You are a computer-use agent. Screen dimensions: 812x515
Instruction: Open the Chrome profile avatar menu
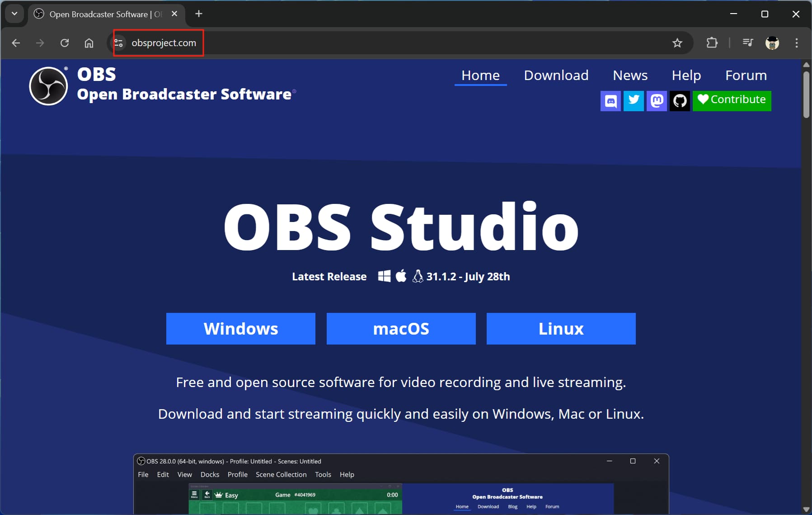coord(772,43)
